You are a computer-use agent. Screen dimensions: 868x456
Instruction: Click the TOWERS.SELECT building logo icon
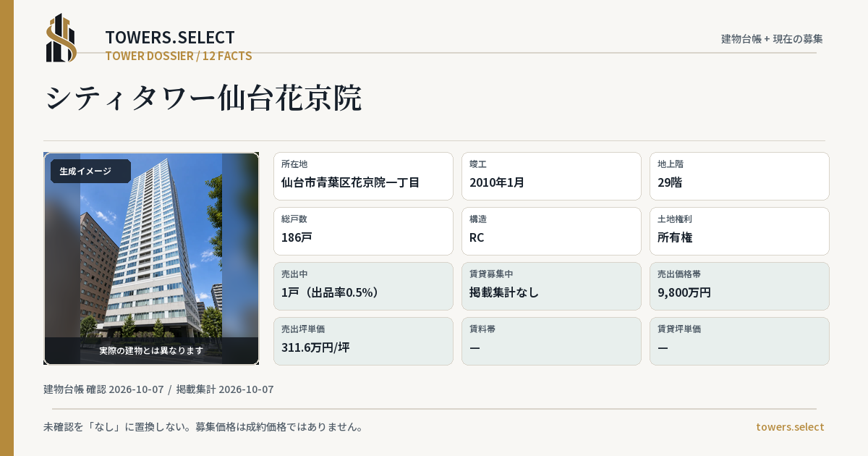coord(61,38)
